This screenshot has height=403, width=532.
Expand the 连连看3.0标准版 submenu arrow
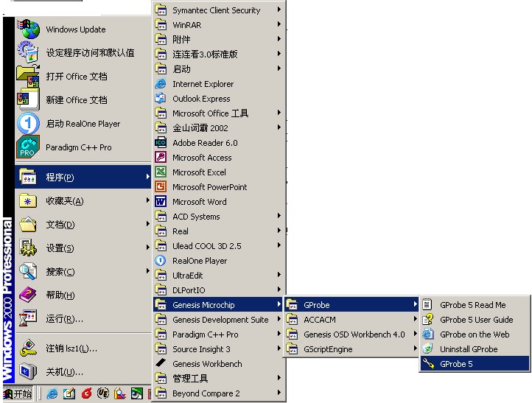279,53
